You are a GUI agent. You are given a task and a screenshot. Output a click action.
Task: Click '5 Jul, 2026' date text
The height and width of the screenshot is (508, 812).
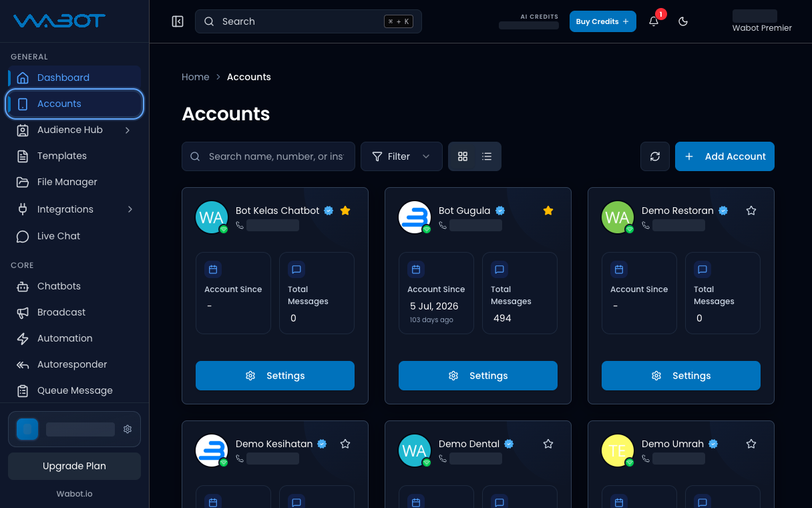(x=434, y=306)
